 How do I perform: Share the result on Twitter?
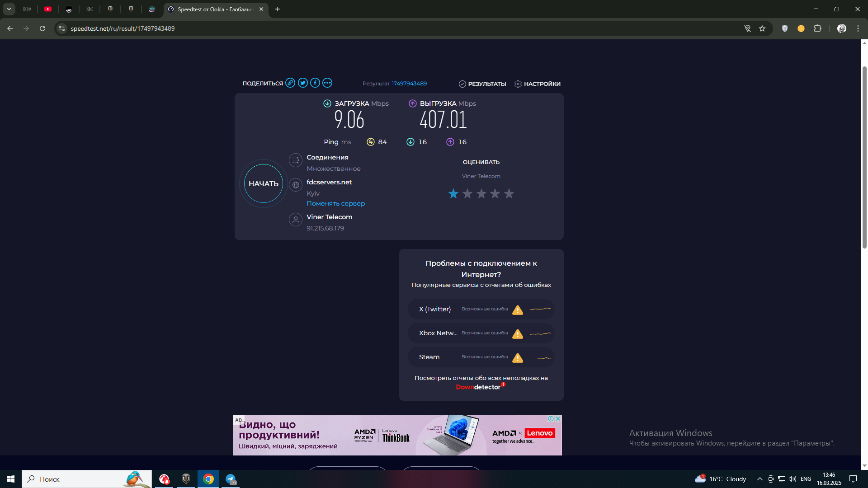point(303,83)
